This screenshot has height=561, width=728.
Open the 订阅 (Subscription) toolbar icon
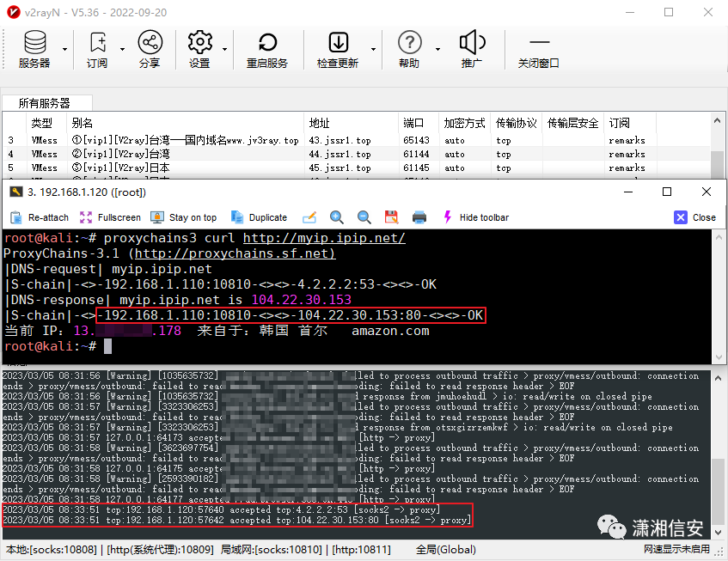click(x=97, y=49)
